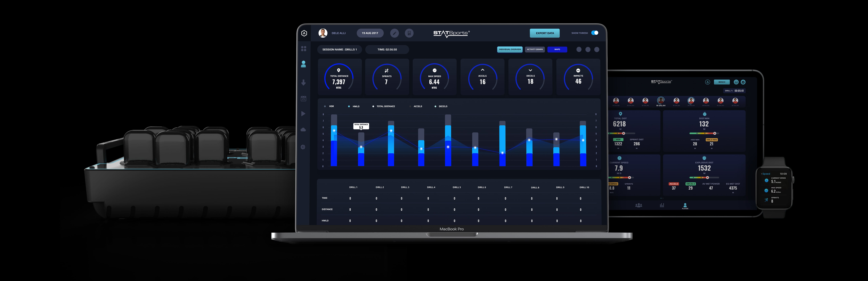Tap the database icon on tablet header
868x281 pixels.
pos(736,82)
